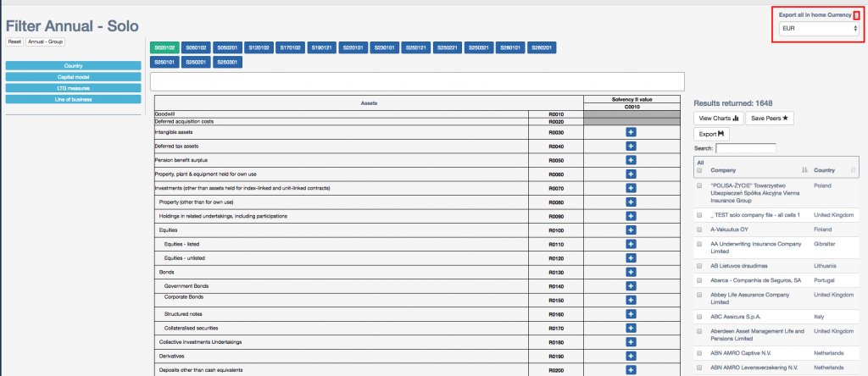Expand the Country filter panel

tap(73, 65)
